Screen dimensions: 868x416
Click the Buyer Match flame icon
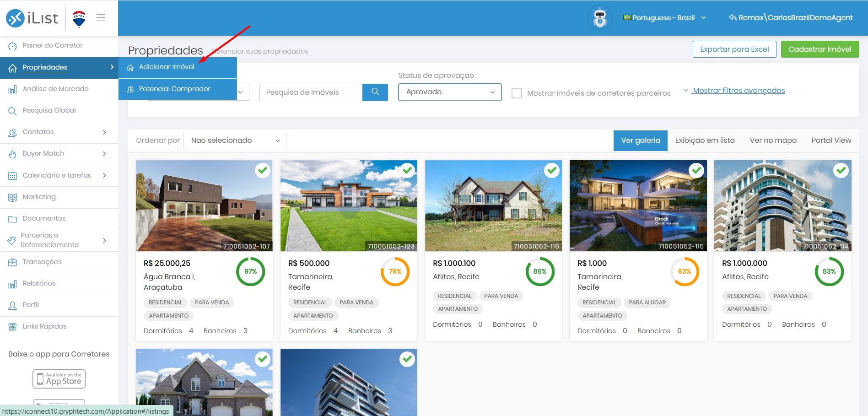12,154
